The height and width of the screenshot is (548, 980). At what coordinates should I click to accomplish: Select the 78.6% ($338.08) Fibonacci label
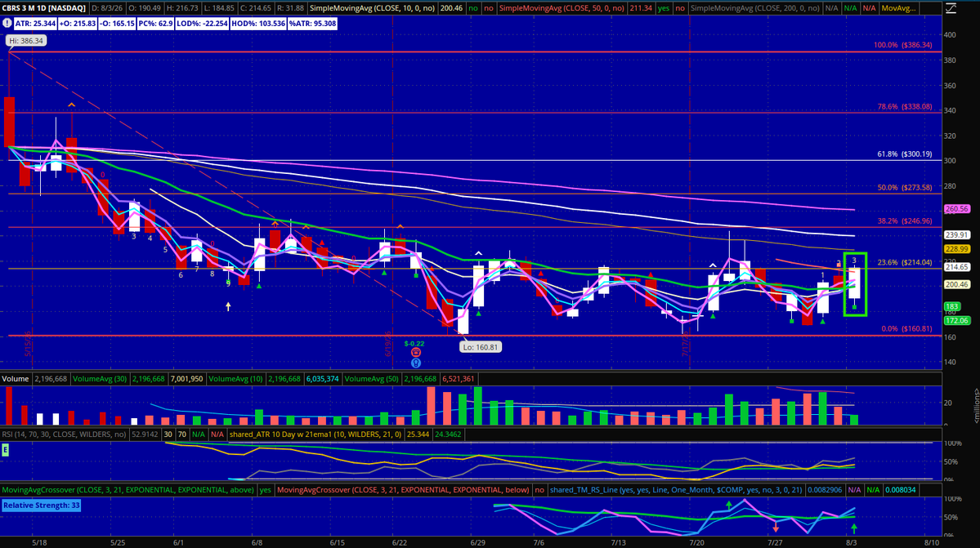pyautogui.click(x=904, y=107)
